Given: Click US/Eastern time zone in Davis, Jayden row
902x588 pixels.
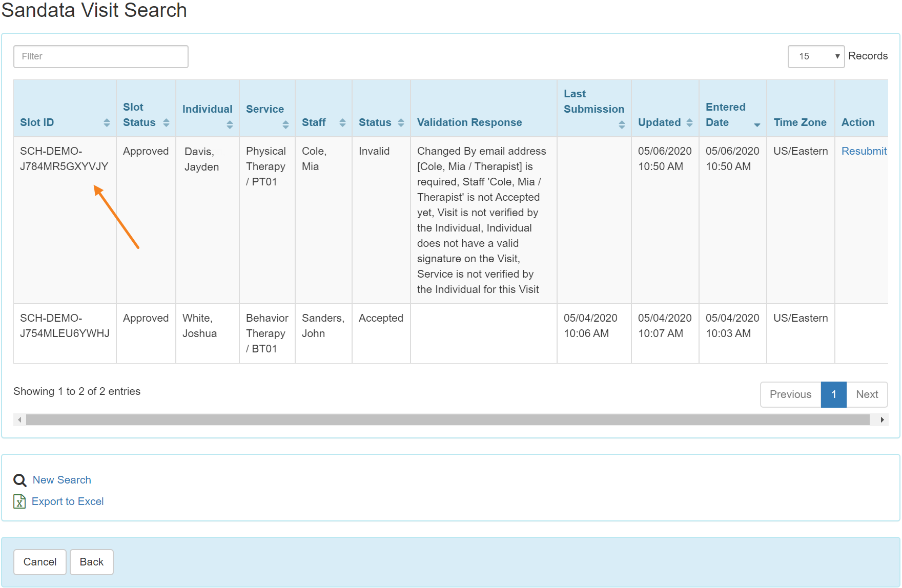Looking at the screenshot, I should [801, 151].
